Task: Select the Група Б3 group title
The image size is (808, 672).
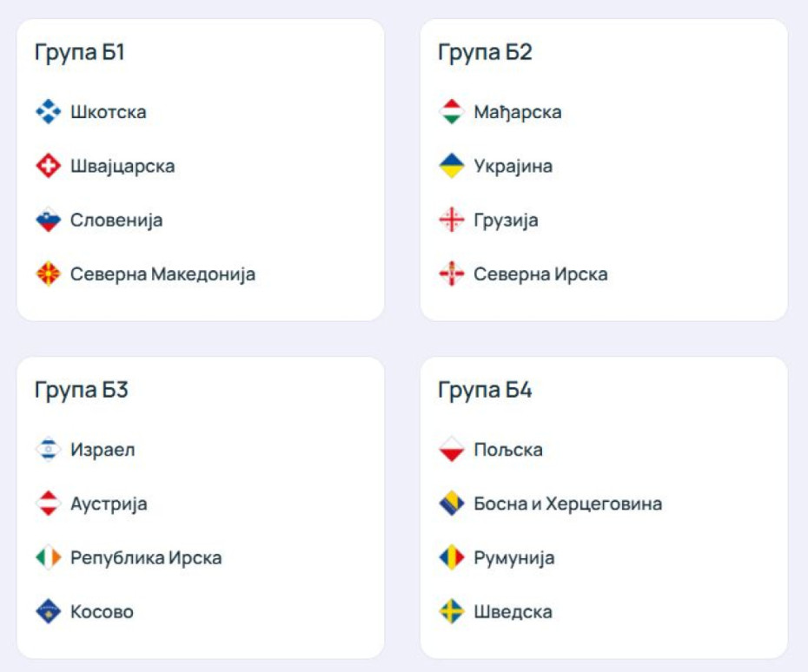Action: click(x=82, y=390)
